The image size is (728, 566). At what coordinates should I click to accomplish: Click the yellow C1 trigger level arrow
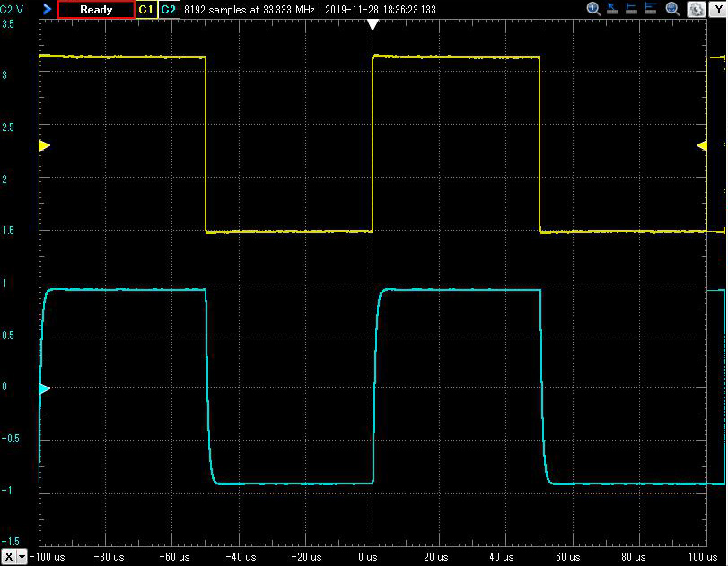click(44, 145)
